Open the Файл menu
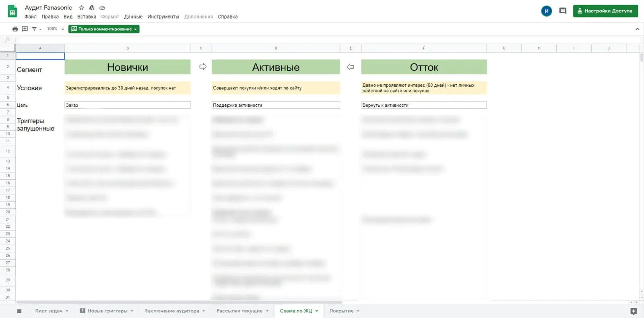The width and height of the screenshot is (644, 318). pyautogui.click(x=31, y=17)
